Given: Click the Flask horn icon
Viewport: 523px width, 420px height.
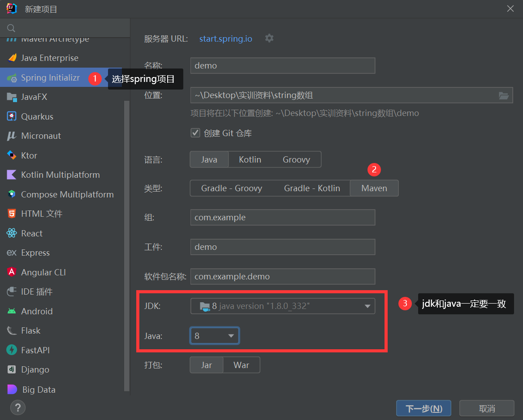Looking at the screenshot, I should pyautogui.click(x=12, y=330).
